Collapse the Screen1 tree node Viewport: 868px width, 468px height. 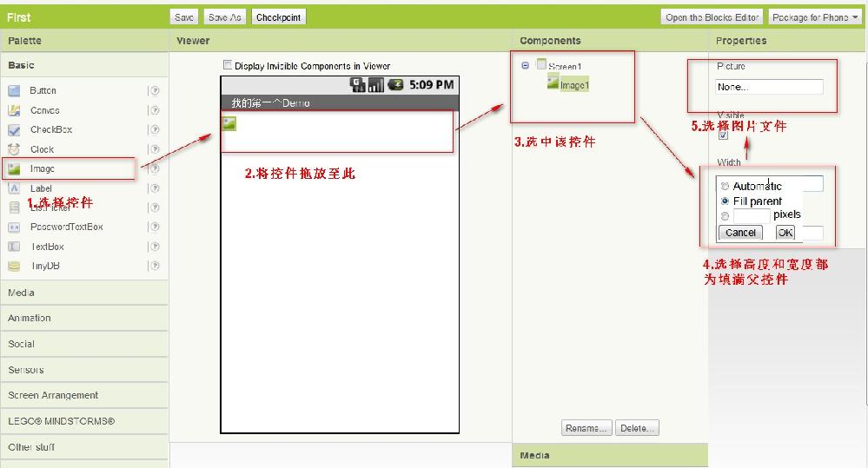(526, 65)
